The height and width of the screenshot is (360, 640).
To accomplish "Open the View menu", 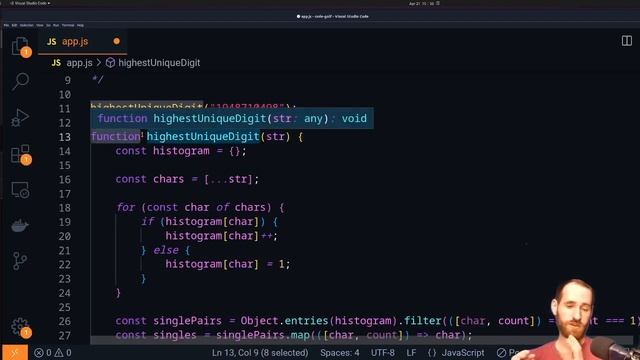I will point(40,25).
